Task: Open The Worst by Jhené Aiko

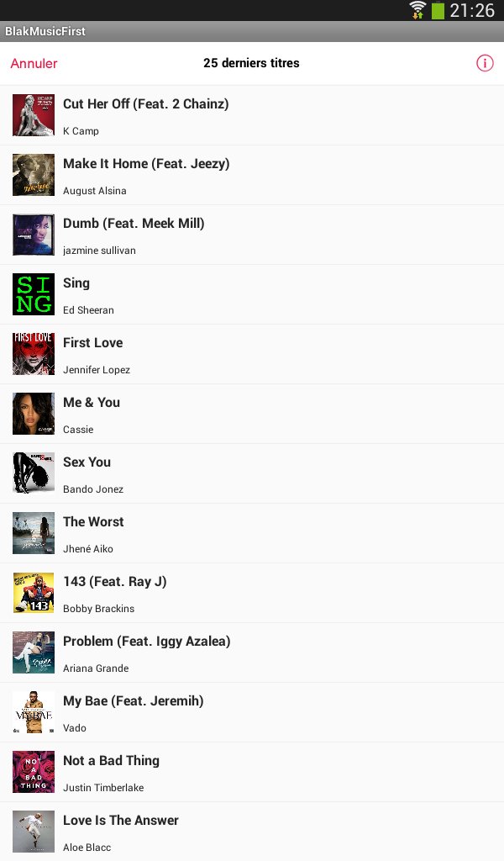Action: tap(252, 534)
